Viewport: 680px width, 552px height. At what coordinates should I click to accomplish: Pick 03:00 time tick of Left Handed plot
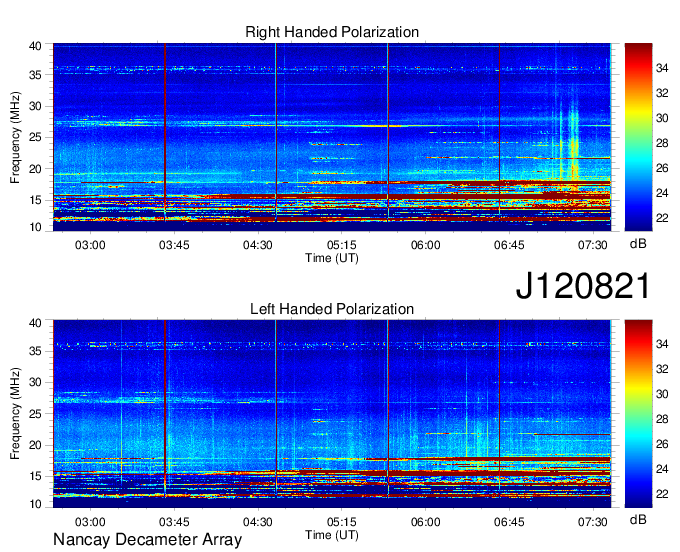[90, 522]
